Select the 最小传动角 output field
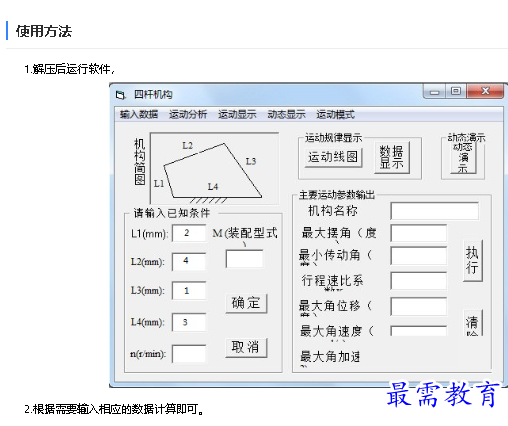The width and height of the screenshot is (508, 426). [x=419, y=256]
